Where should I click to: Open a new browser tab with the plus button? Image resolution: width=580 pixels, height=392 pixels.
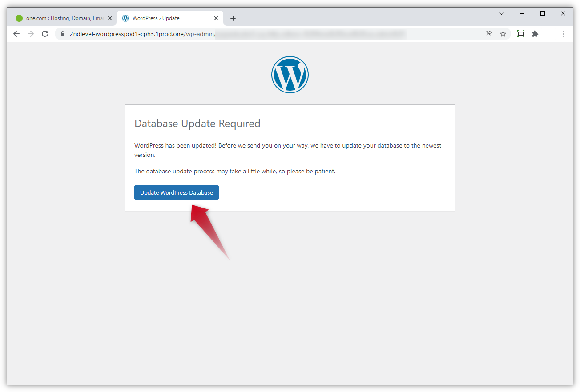click(233, 18)
